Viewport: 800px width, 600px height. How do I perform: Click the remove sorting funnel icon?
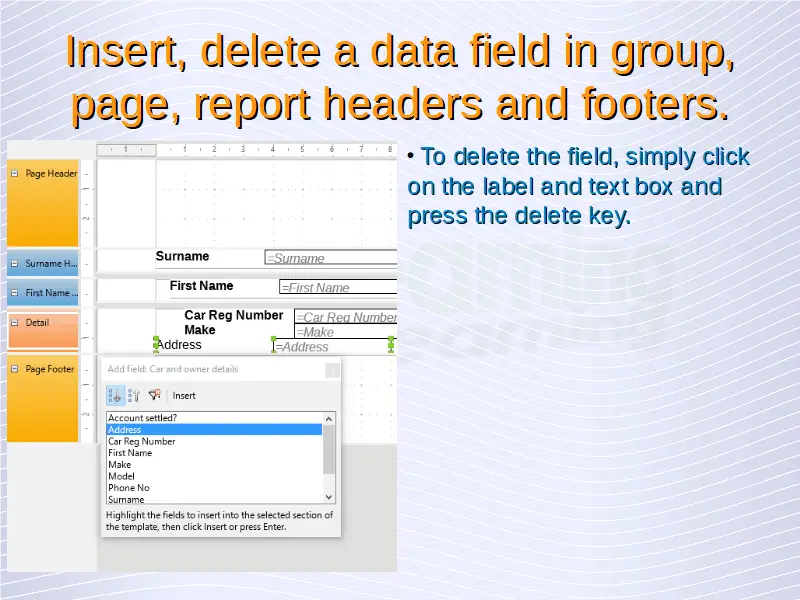pyautogui.click(x=154, y=395)
